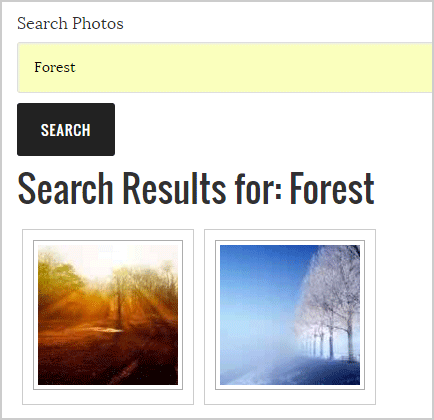
Task: Click the white card below the orange photo
Action: [x=108, y=397]
